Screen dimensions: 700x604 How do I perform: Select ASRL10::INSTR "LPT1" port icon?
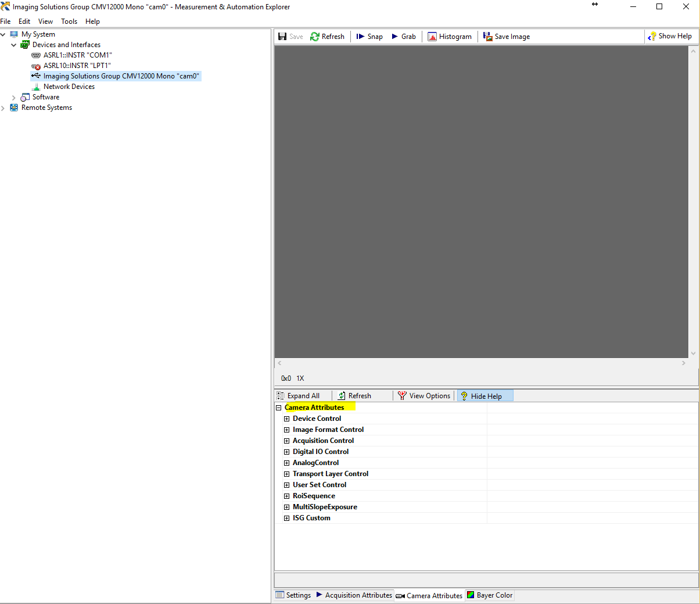pos(36,66)
